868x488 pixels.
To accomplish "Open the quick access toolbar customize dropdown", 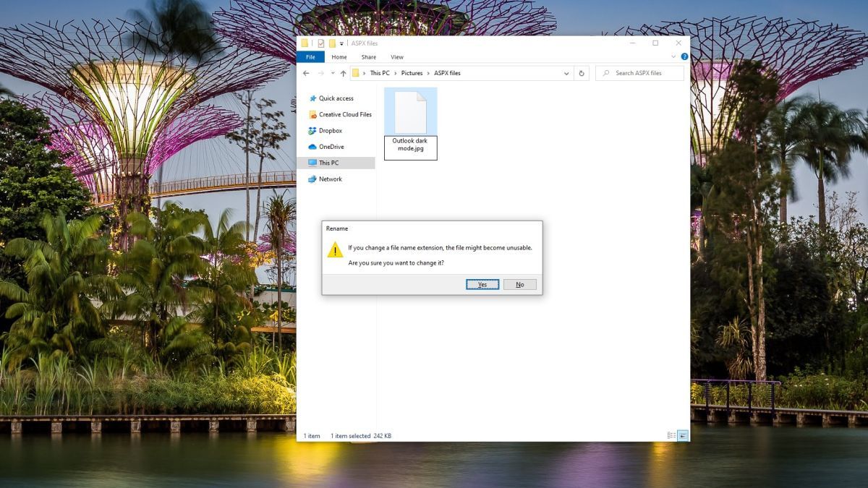I will click(340, 42).
